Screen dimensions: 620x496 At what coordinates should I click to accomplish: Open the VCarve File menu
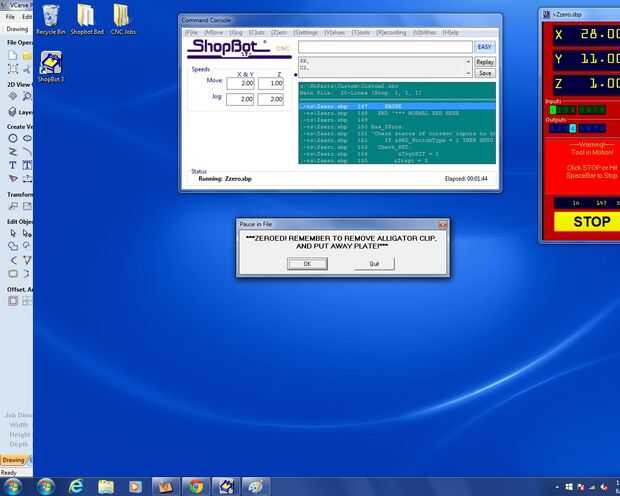tap(10, 17)
